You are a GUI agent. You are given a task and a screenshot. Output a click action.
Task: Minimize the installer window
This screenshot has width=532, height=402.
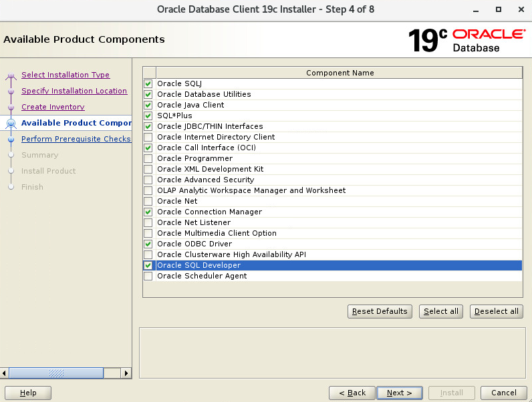point(476,10)
